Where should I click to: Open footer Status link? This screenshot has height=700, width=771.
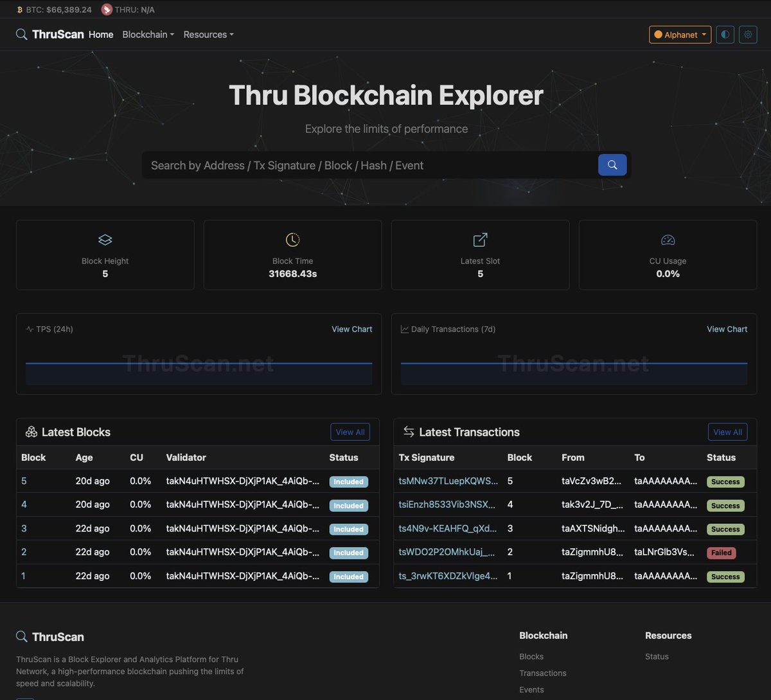coord(657,656)
